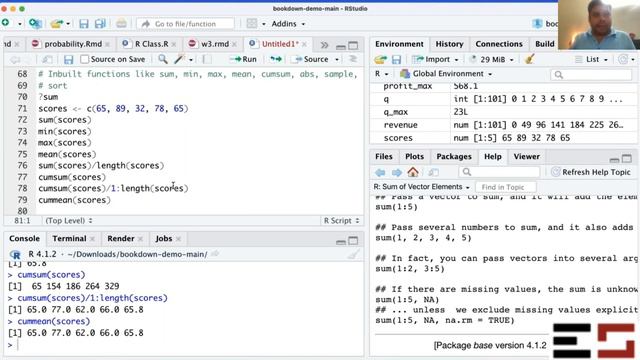
Task: Re-run the previous code region
Action: pyautogui.click(x=276, y=59)
